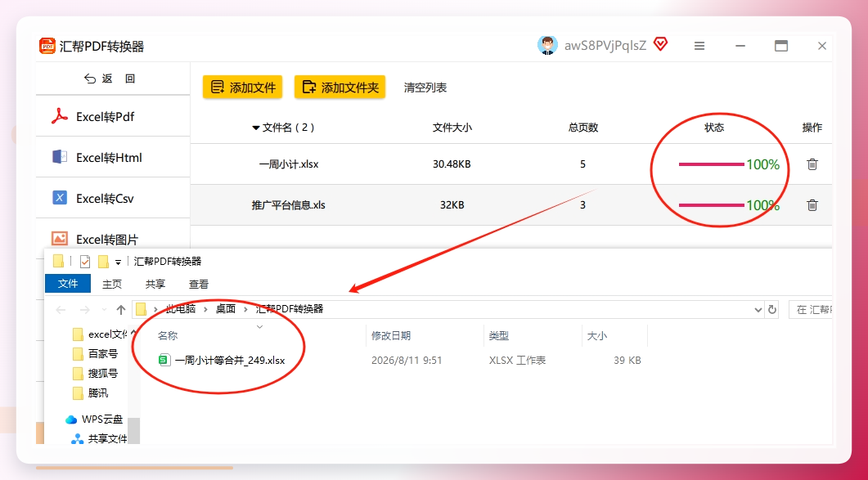This screenshot has height=480, width=868.
Task: Click 清空列表 to clear the list
Action: [x=425, y=87]
